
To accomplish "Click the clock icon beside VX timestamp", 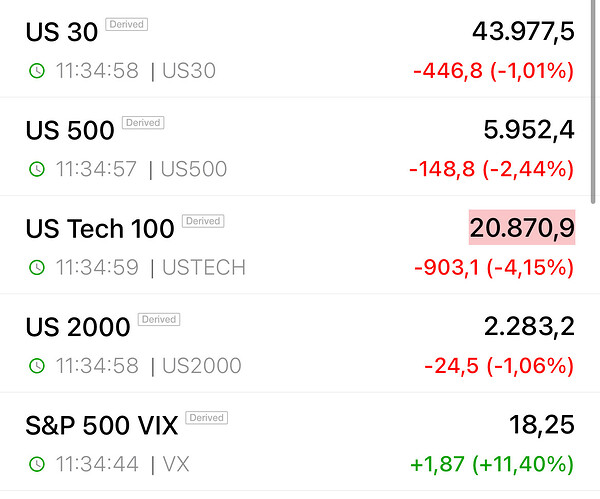I will tap(37, 464).
